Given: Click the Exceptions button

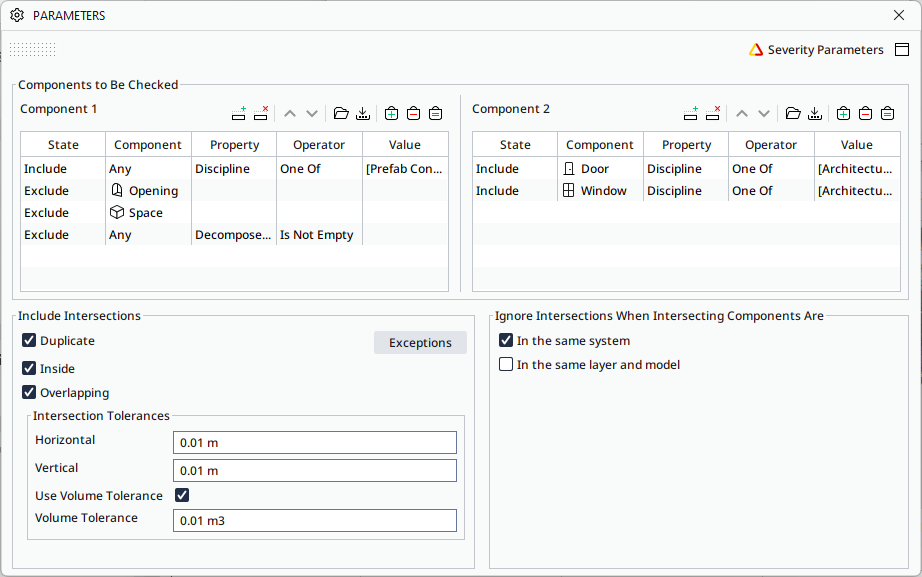Looking at the screenshot, I should [420, 342].
